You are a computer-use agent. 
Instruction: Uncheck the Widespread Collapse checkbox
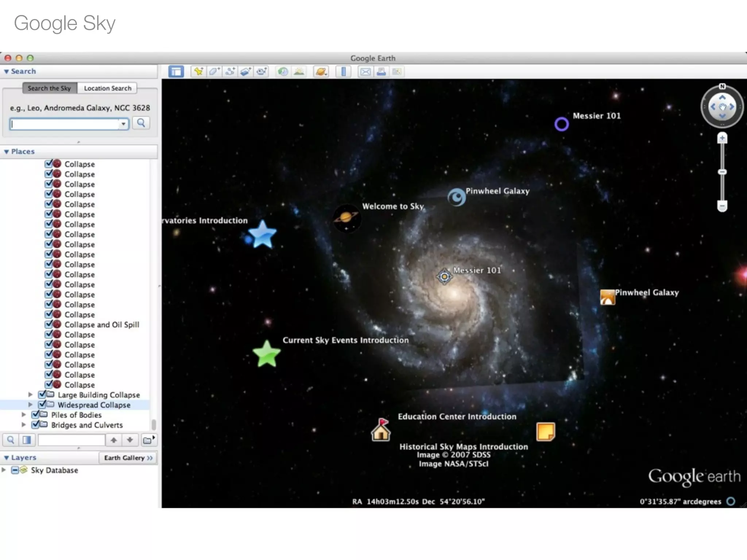pos(42,404)
